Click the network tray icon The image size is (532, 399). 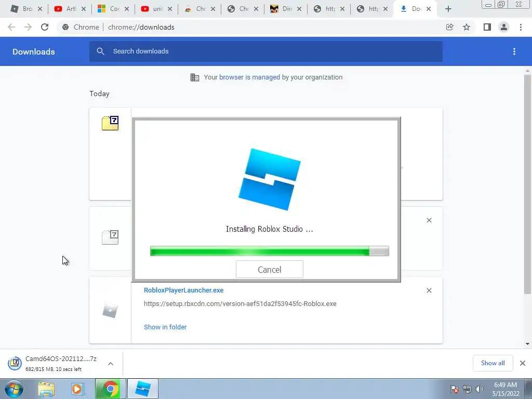coord(467,389)
